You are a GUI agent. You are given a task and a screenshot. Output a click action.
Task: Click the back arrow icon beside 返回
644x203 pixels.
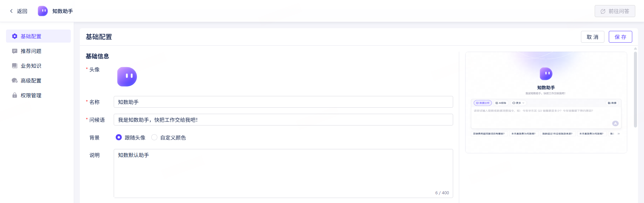coord(11,11)
